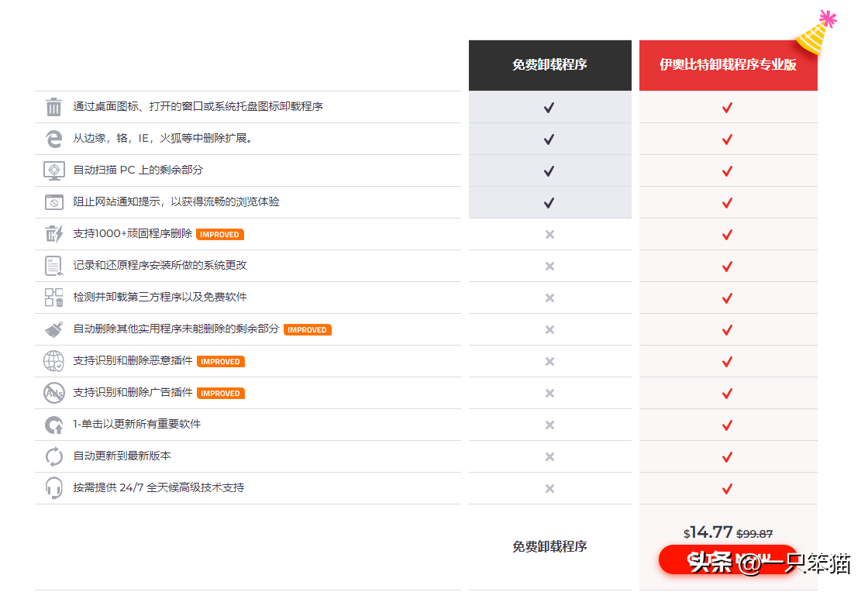Click the text 支持识别和删除广告插件

[133, 392]
